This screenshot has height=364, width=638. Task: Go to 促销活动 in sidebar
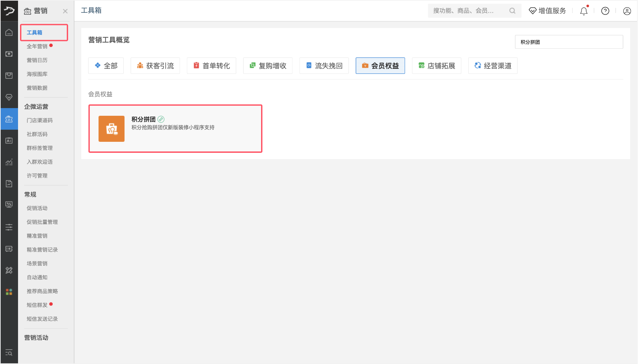[x=37, y=208]
